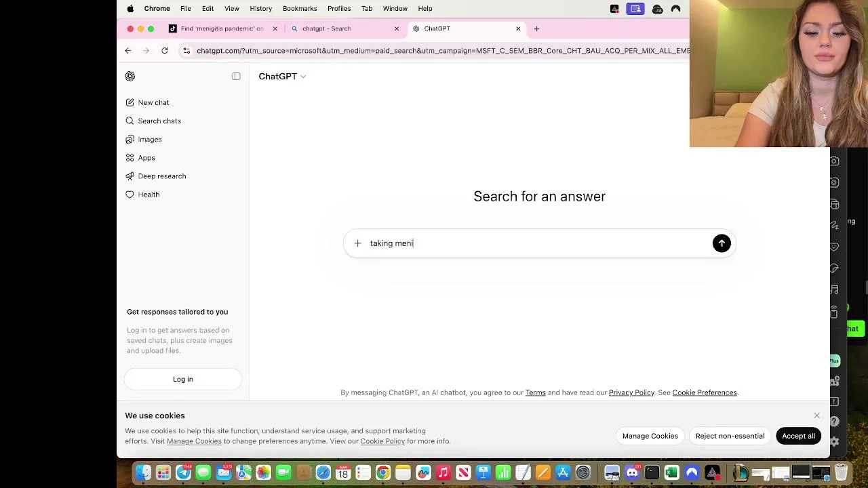Close the 'chatgpt - Search' tab
Viewport: 868px width, 488px height.
tap(397, 28)
